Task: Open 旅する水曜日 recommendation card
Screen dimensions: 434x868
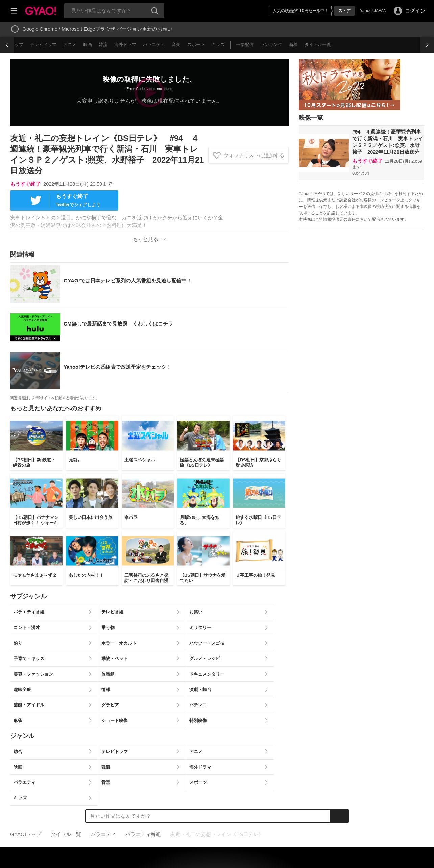Action: coord(259,501)
